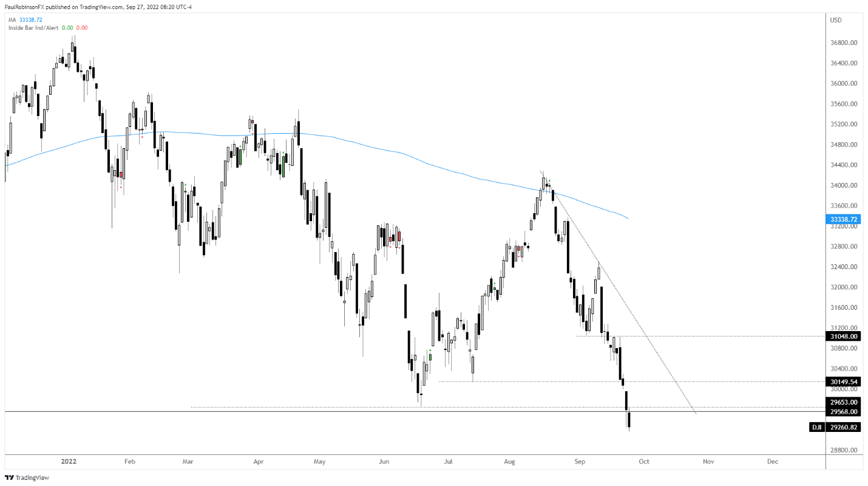Click the DJI symbol tag on the price axis
Viewport: 868px width, 486px height.
[817, 427]
